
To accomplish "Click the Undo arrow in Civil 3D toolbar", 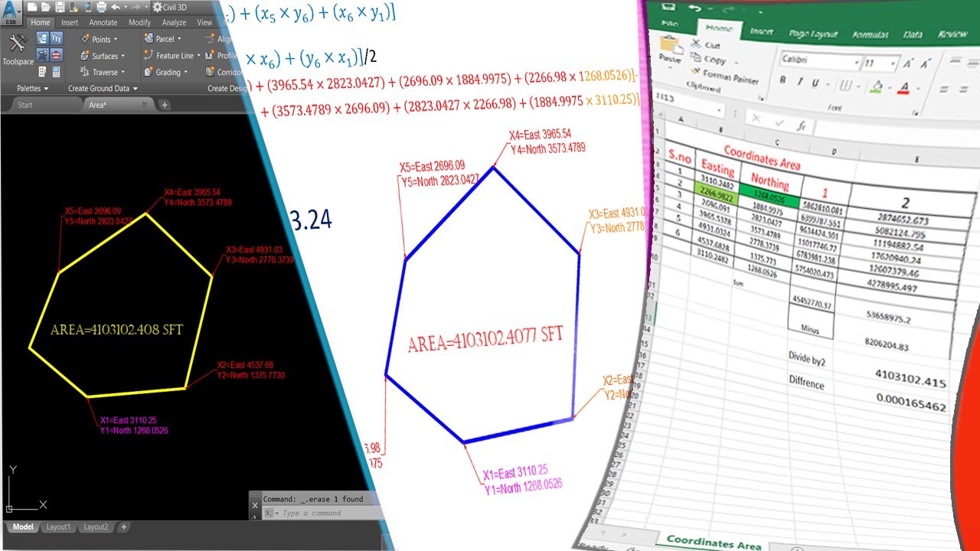I will tap(116, 8).
